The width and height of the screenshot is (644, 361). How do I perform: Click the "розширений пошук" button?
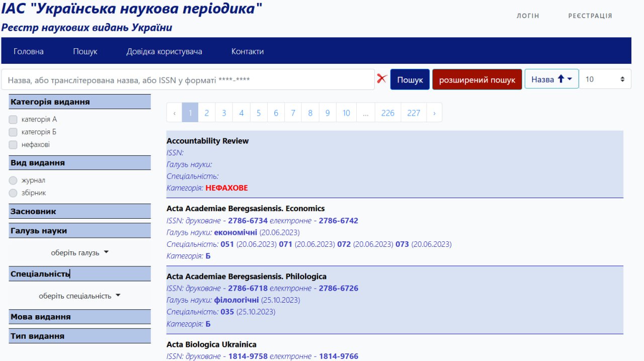pos(477,79)
